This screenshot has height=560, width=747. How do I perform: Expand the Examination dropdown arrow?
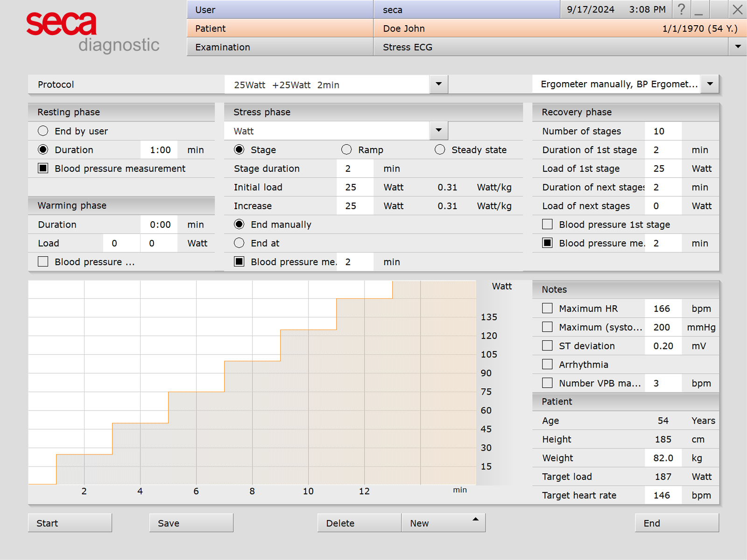[x=738, y=47]
